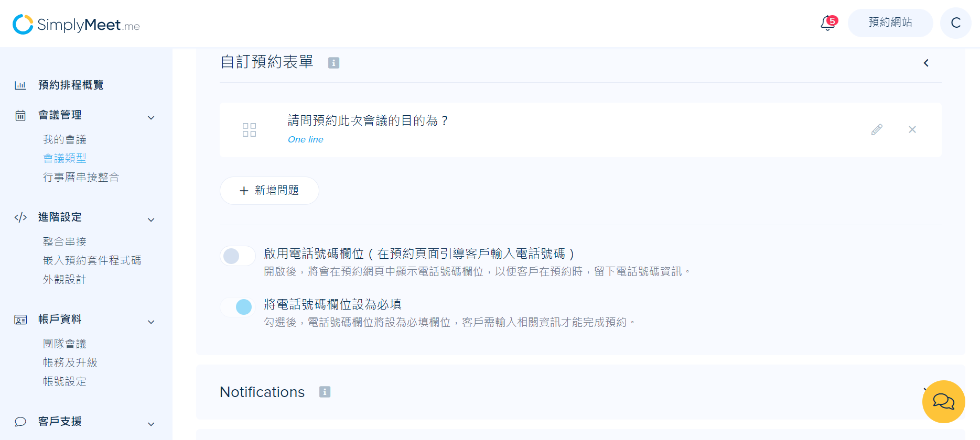
Task: Toggle 將電話號碼欄位設為必填 switch
Action: click(x=238, y=307)
